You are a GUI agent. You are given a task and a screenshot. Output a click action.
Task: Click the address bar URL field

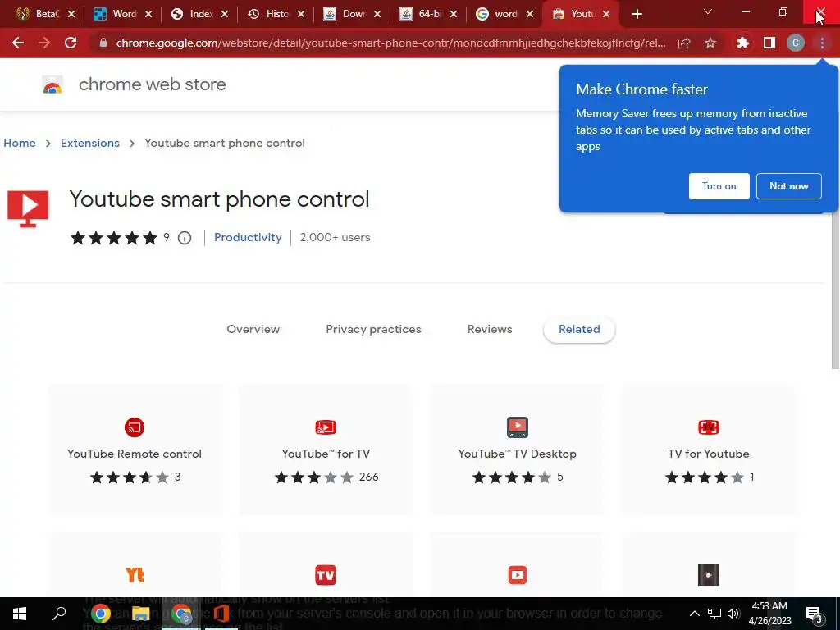[x=391, y=43]
